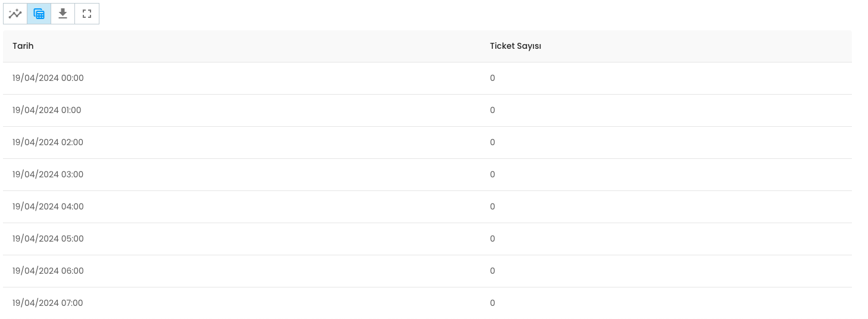Switch to line chart view icon

[15, 13]
